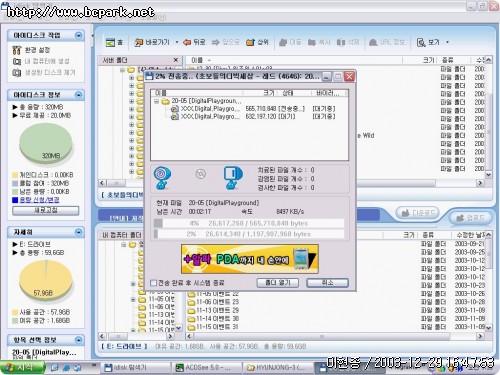Switch to idisk 탐색기 taskbar item
The height and width of the screenshot is (375, 500).
(x=135, y=368)
